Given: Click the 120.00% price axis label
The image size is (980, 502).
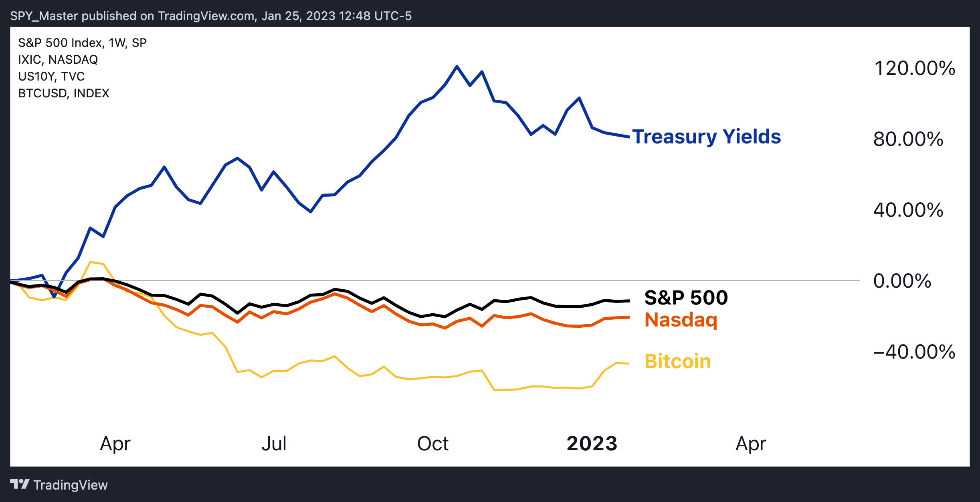Looking at the screenshot, I should [x=915, y=68].
